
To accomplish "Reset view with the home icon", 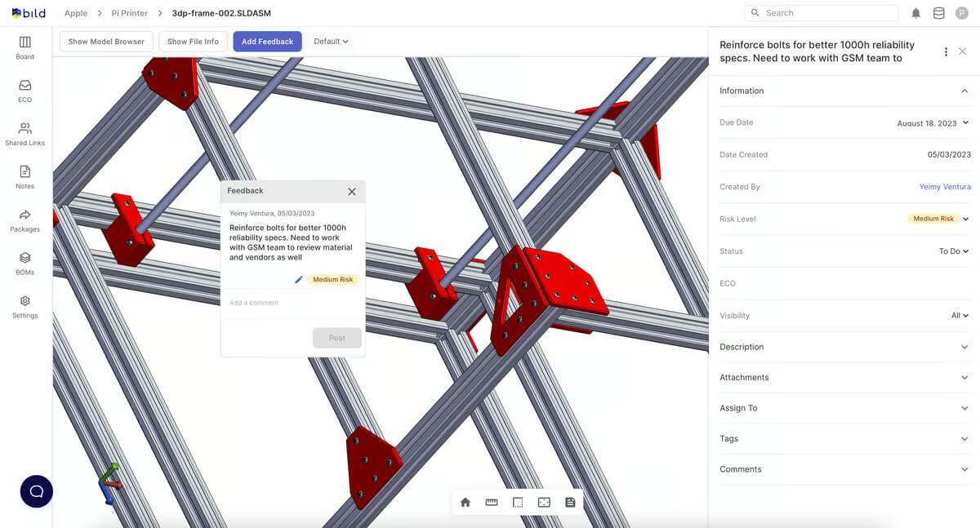I will [x=465, y=503].
